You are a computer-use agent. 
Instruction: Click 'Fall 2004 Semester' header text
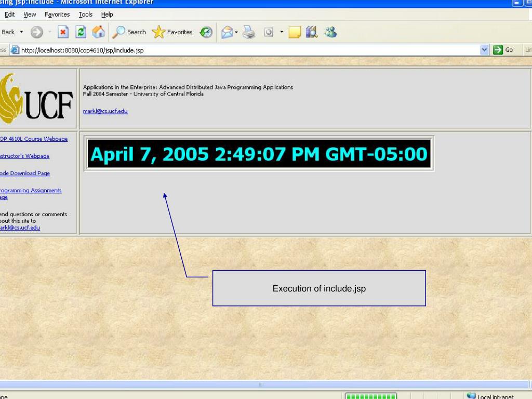[105, 94]
